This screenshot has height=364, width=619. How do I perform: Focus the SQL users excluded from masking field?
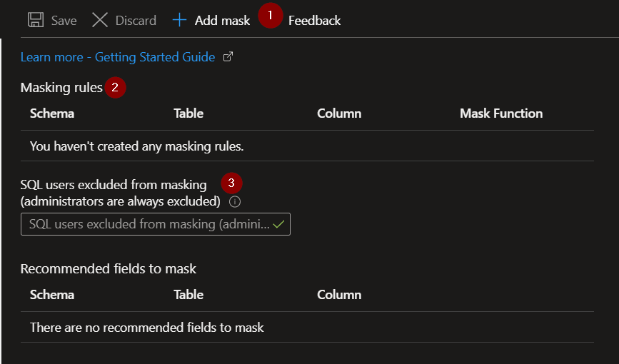click(156, 224)
